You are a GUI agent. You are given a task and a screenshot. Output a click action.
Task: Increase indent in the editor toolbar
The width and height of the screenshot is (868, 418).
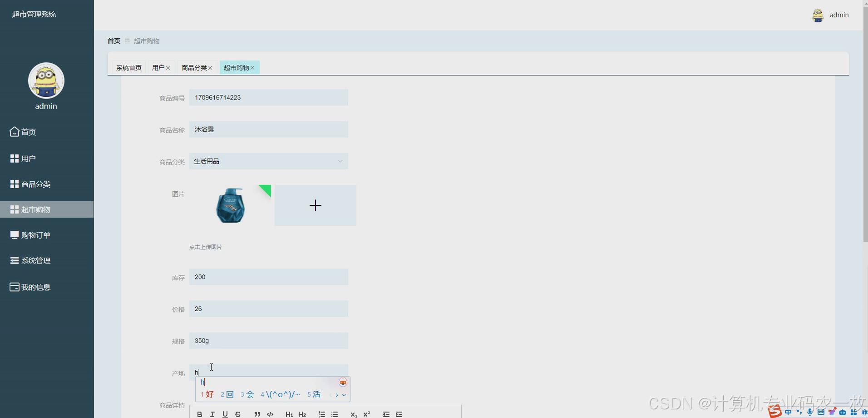pyautogui.click(x=399, y=414)
